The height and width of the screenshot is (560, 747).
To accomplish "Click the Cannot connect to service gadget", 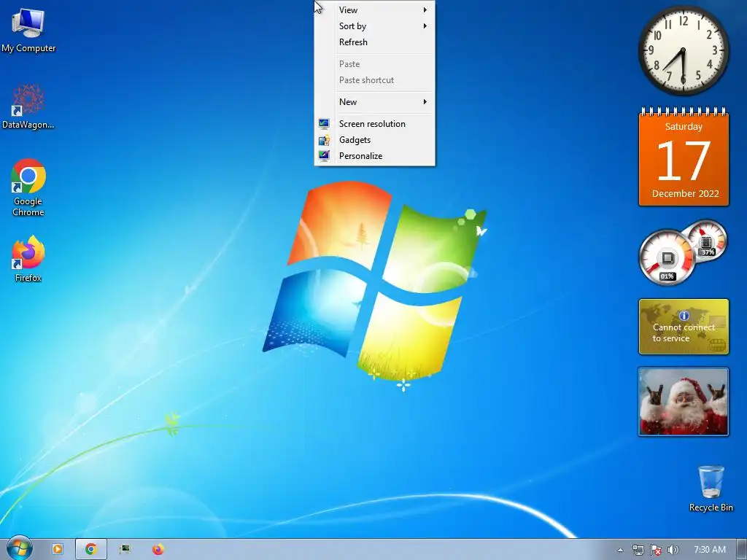I will (x=684, y=327).
